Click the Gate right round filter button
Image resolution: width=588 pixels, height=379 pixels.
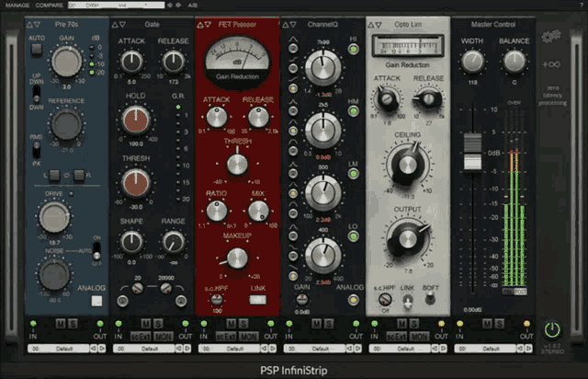tap(181, 301)
